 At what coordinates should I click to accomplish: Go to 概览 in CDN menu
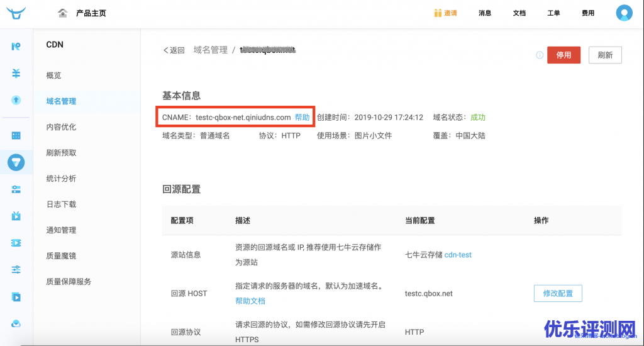pos(54,75)
